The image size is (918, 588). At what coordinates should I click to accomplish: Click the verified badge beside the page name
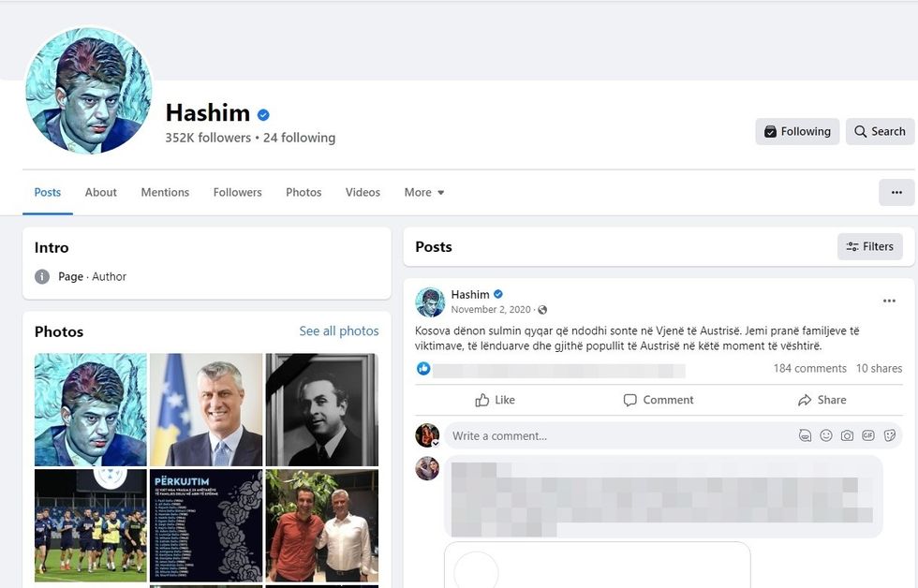263,114
